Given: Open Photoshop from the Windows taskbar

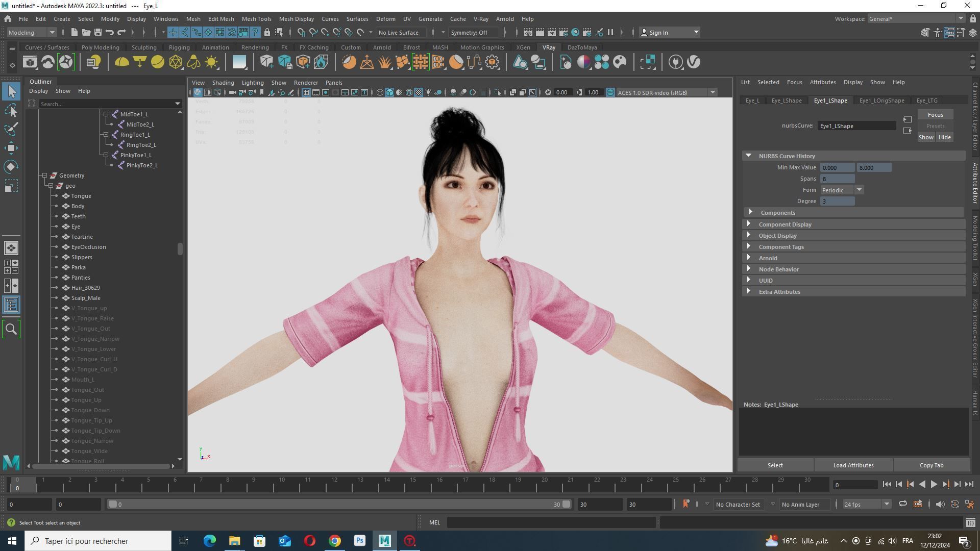Looking at the screenshot, I should (x=360, y=541).
